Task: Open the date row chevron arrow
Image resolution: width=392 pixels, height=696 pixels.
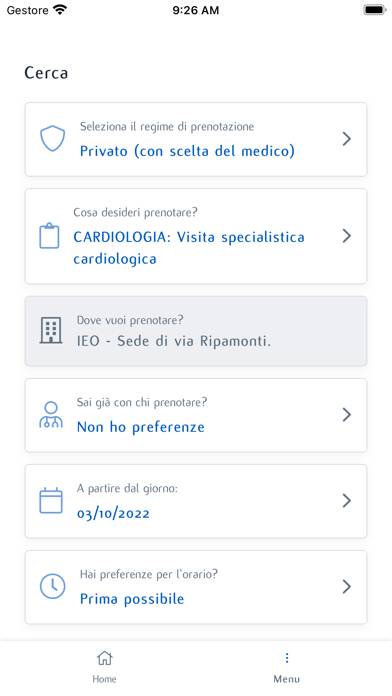Action: [347, 501]
